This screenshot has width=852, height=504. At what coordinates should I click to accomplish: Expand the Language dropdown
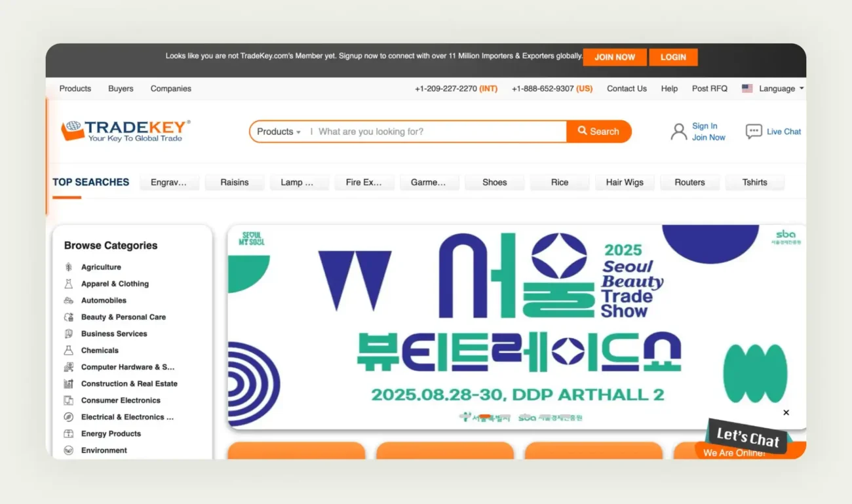pos(779,88)
